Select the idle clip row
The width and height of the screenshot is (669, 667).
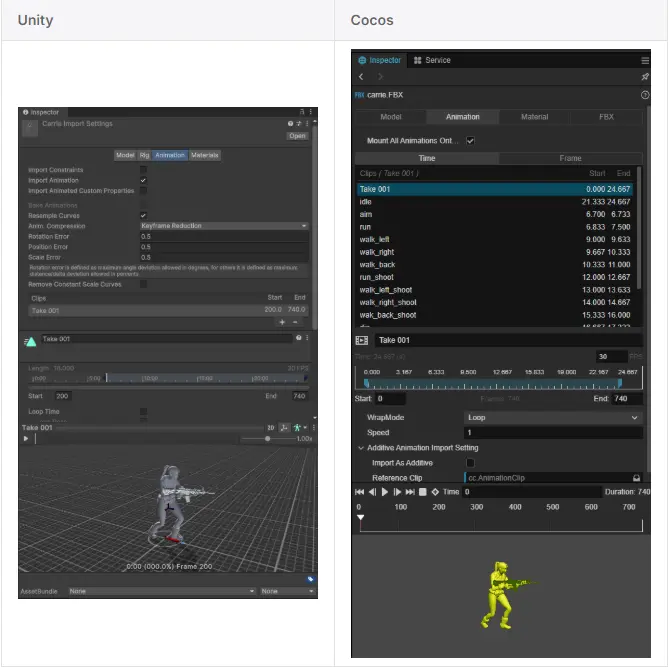[x=494, y=202]
